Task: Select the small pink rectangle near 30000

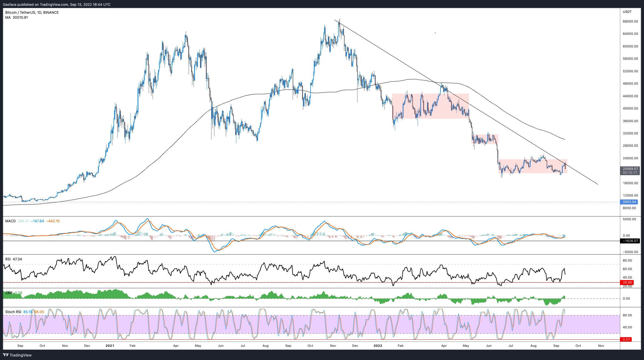Action: coord(485,139)
